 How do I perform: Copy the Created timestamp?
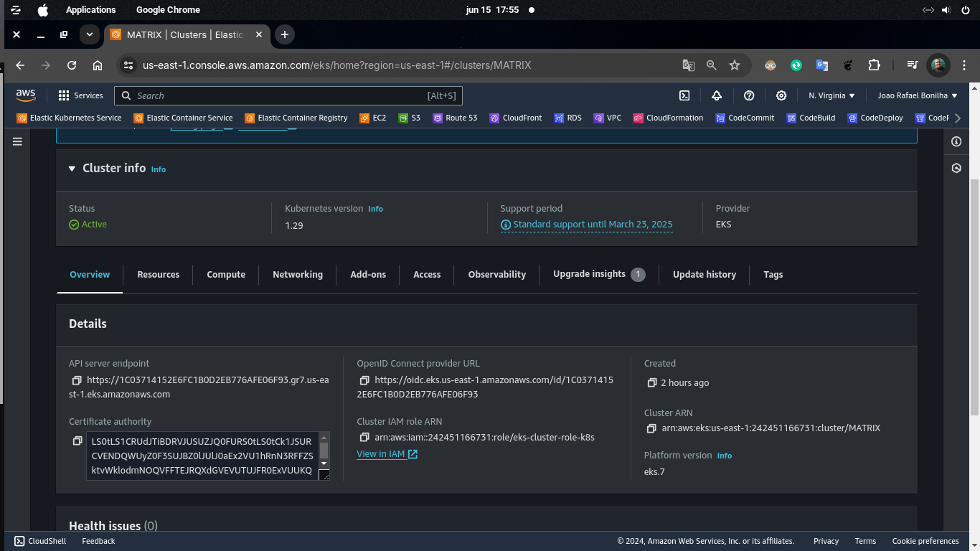click(651, 383)
